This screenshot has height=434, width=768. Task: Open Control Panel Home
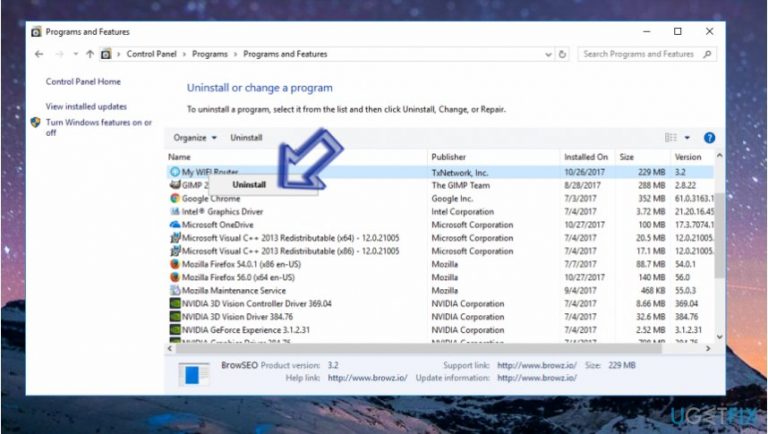click(83, 82)
